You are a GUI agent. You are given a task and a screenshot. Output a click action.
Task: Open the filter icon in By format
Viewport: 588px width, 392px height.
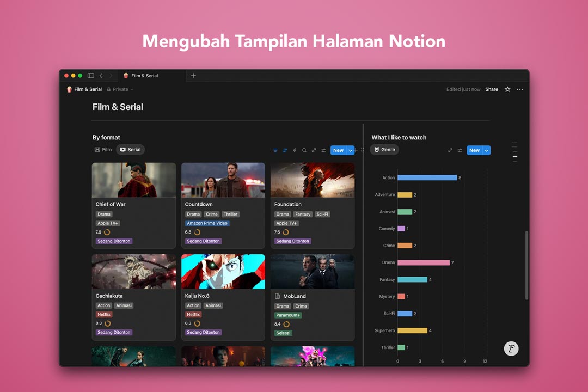pyautogui.click(x=275, y=150)
